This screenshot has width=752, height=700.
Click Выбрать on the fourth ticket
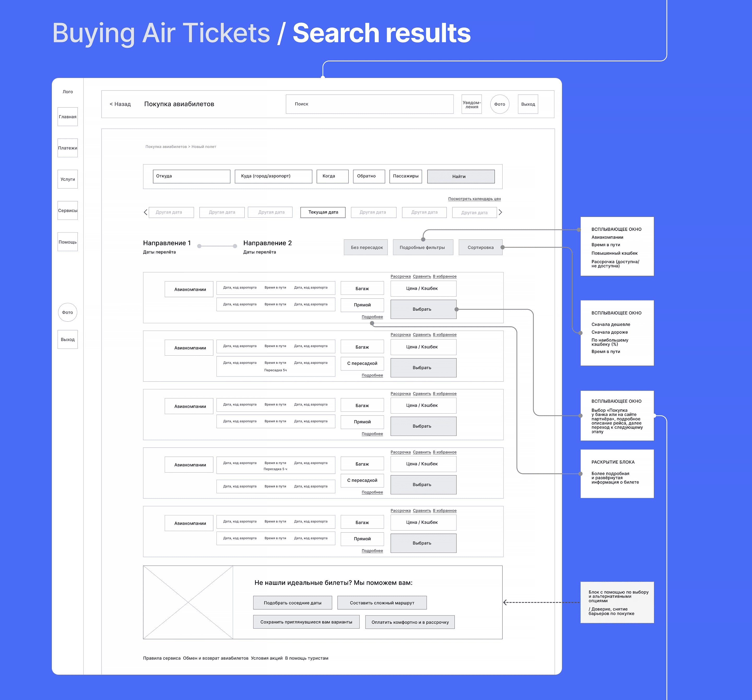coord(423,485)
